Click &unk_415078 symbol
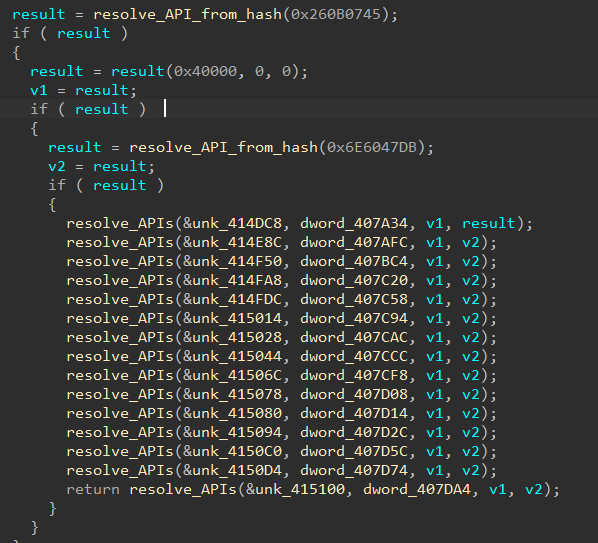 point(233,394)
